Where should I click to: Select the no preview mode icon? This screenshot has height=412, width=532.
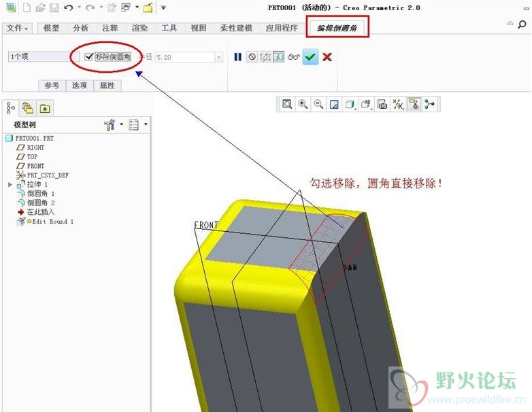coord(252,57)
